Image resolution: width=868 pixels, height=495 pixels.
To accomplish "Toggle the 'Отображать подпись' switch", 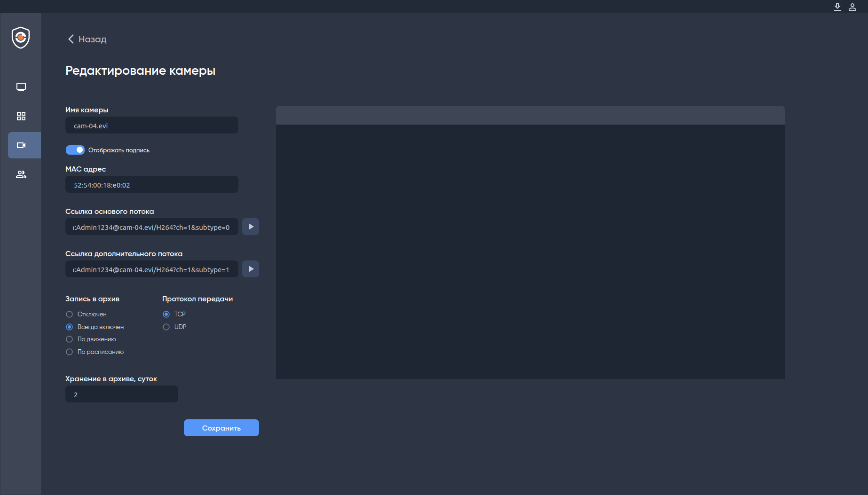I will (75, 150).
